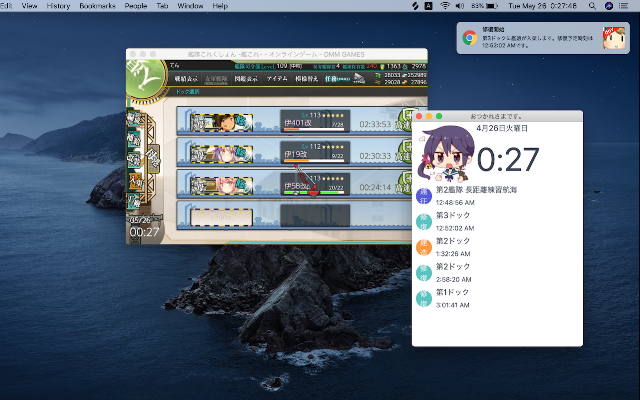Click the character avatar in notification
This screenshot has width=640, height=400.
[614, 38]
